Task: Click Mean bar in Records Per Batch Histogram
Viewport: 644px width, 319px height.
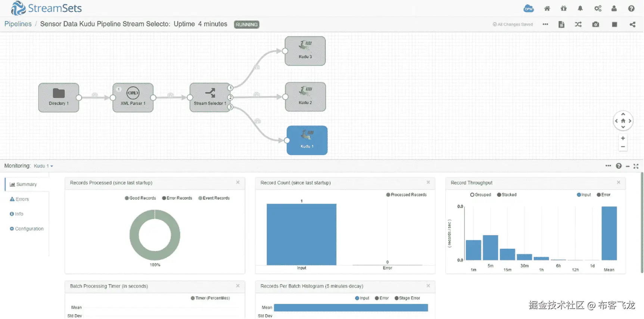Action: [x=351, y=307]
